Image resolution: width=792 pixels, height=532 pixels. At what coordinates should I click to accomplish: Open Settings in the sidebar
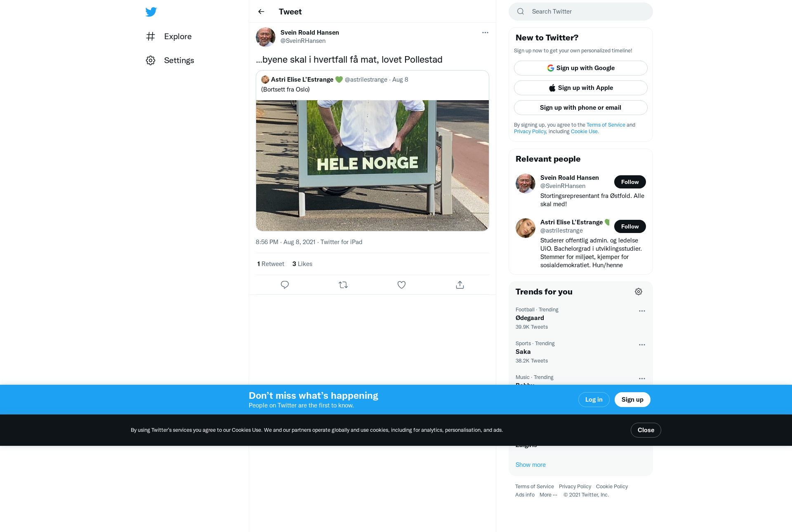point(170,60)
